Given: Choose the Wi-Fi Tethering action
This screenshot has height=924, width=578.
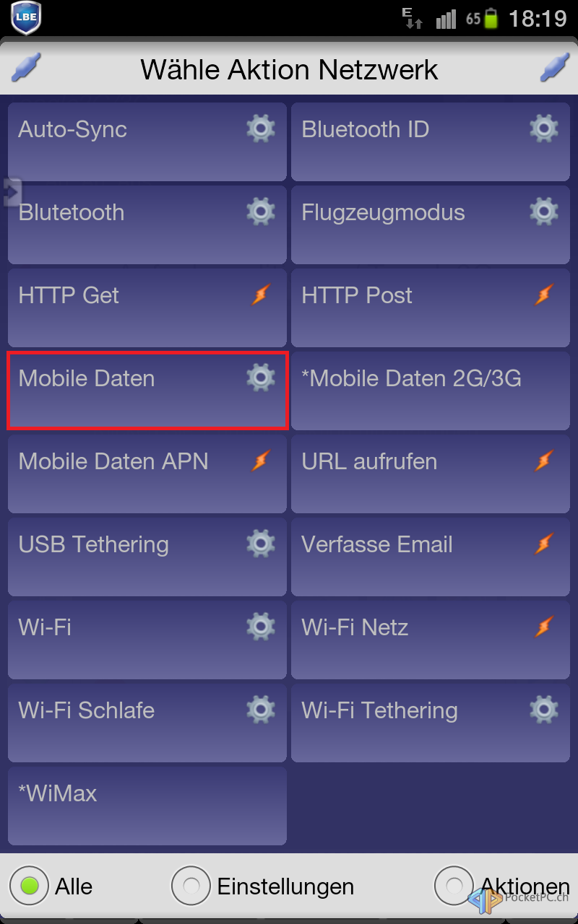Looking at the screenshot, I should (x=431, y=723).
